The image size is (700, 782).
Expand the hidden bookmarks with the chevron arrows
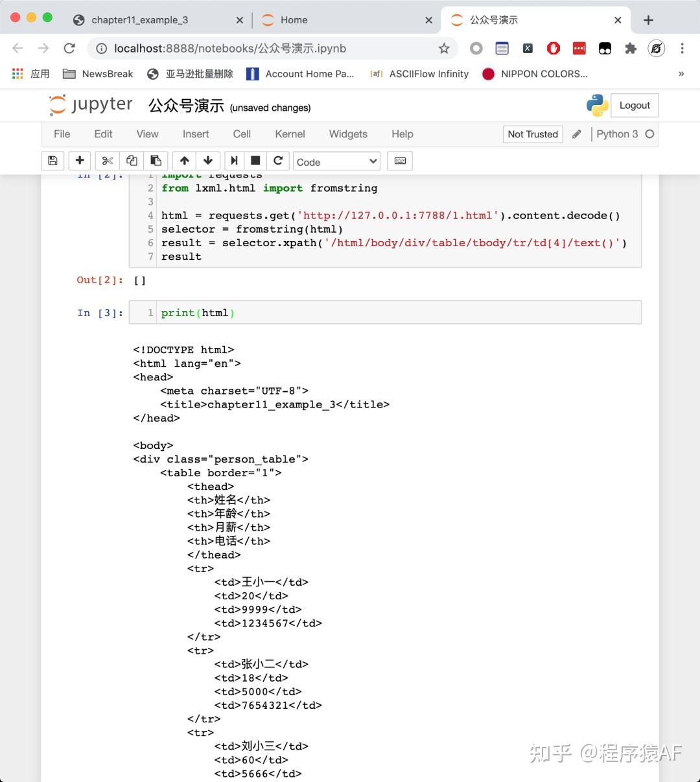click(681, 73)
